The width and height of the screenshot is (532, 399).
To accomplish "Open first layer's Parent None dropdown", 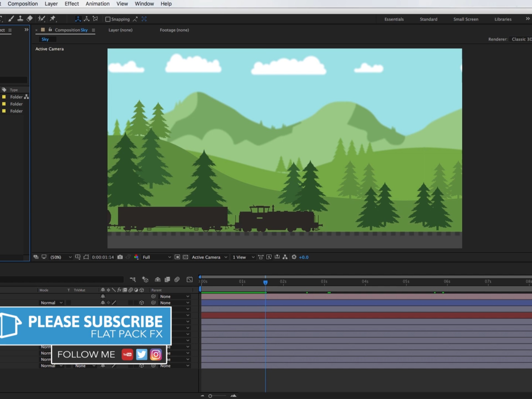I will point(175,296).
